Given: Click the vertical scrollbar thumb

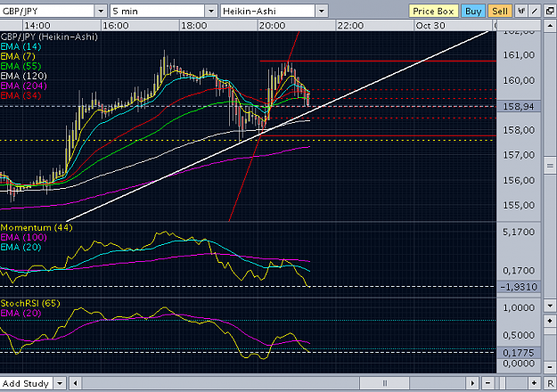Looking at the screenshot, I should point(550,166).
